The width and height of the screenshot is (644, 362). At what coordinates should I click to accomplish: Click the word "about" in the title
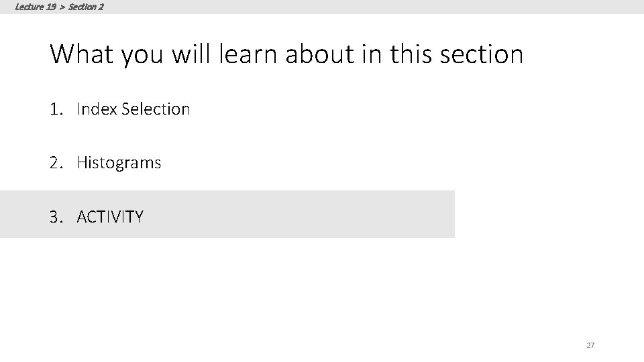pyautogui.click(x=319, y=54)
